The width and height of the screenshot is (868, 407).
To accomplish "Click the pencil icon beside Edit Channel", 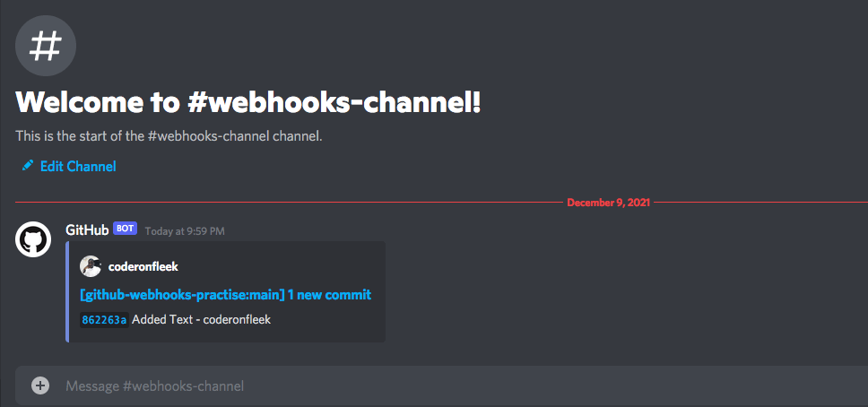I will coord(27,166).
